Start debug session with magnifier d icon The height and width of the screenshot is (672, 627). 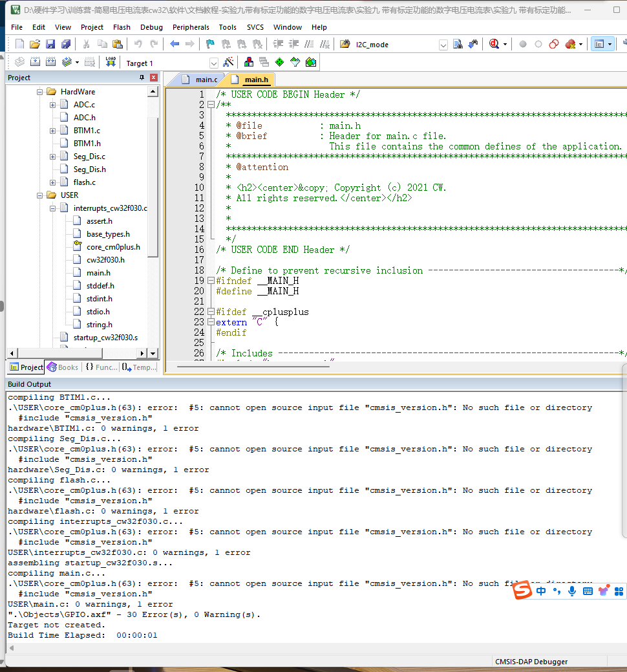pyautogui.click(x=494, y=44)
